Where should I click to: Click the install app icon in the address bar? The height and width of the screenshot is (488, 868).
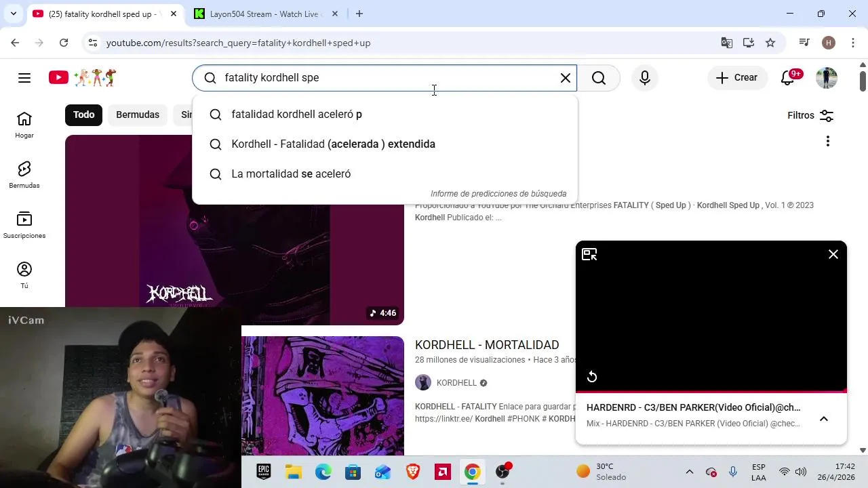[x=749, y=43]
